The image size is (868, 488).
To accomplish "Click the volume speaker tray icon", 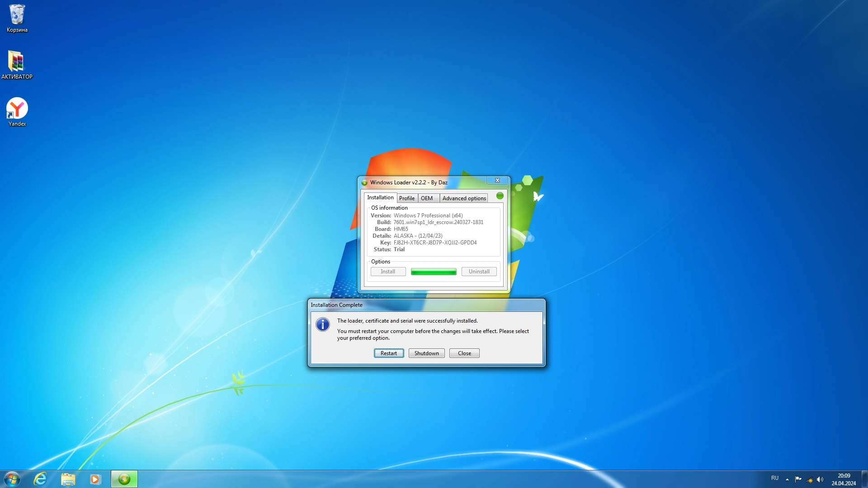I will pyautogui.click(x=820, y=479).
